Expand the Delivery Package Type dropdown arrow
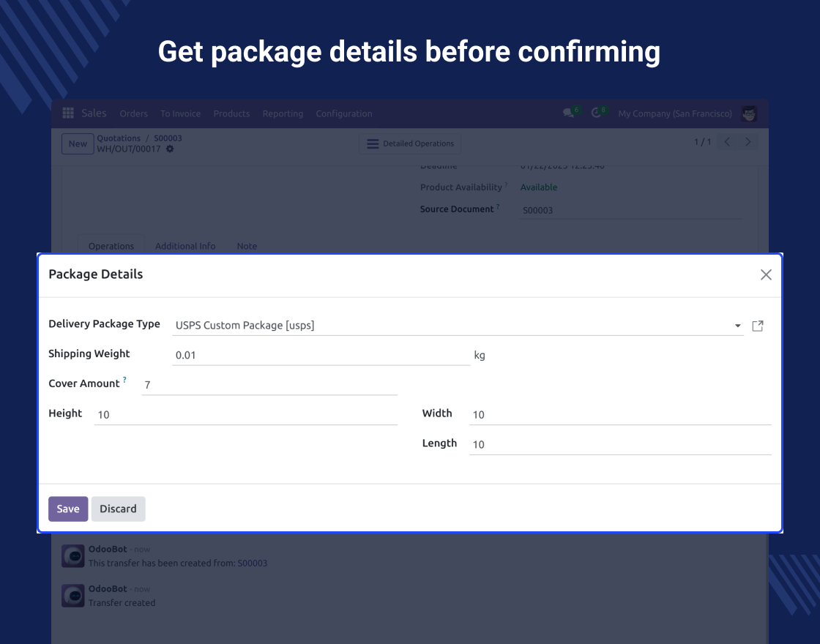Screen dimensions: 820x644 737,326
